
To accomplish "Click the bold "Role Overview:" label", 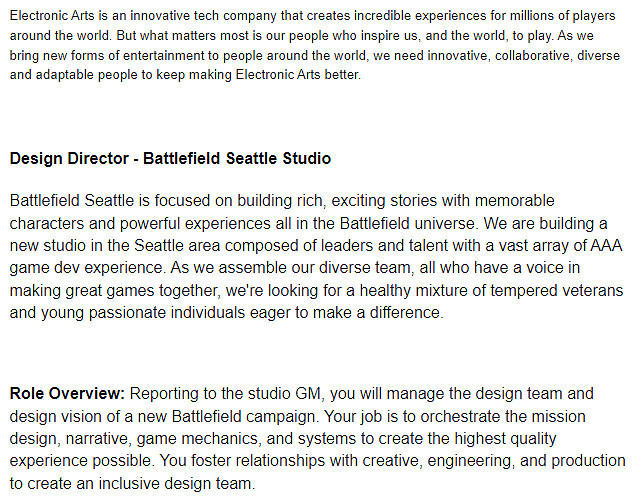I will tap(67, 394).
